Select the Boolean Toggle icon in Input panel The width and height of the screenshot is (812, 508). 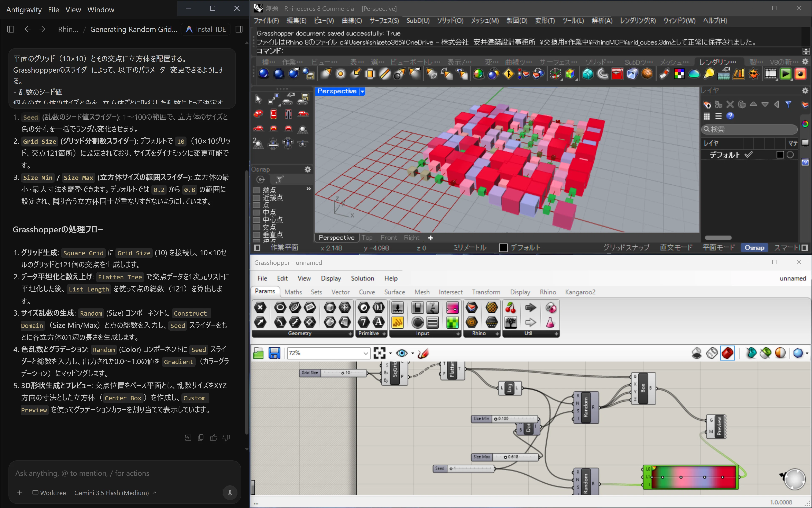point(418,307)
